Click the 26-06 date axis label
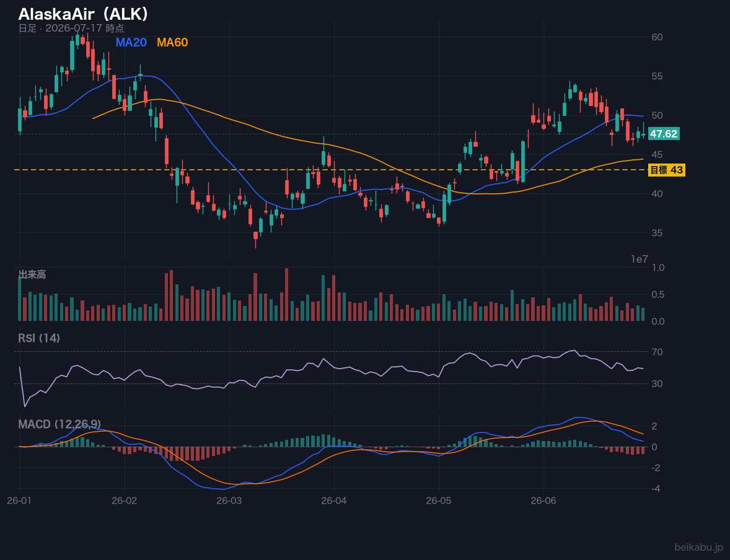 point(543,501)
